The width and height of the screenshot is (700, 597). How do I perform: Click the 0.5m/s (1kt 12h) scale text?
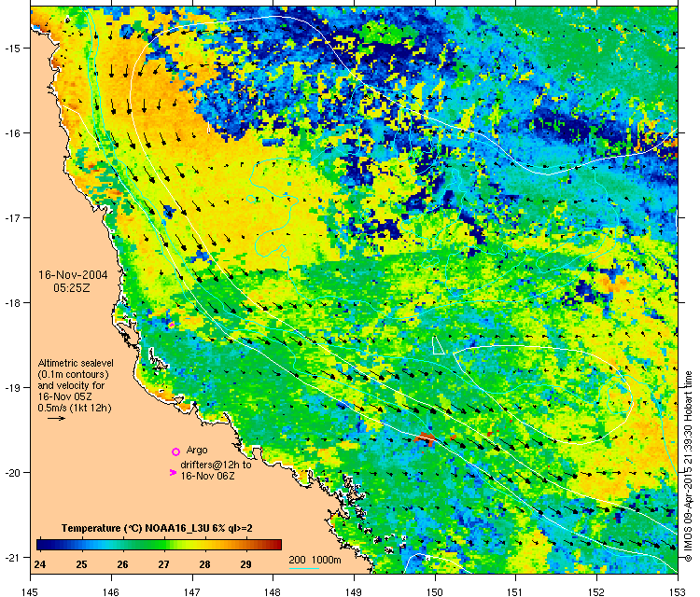tap(75, 408)
